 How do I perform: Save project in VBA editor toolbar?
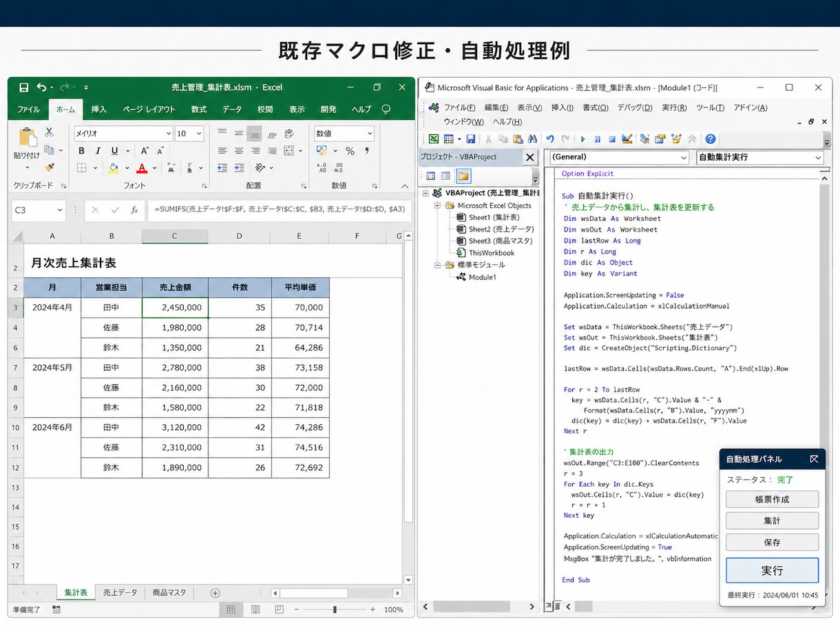tap(470, 138)
